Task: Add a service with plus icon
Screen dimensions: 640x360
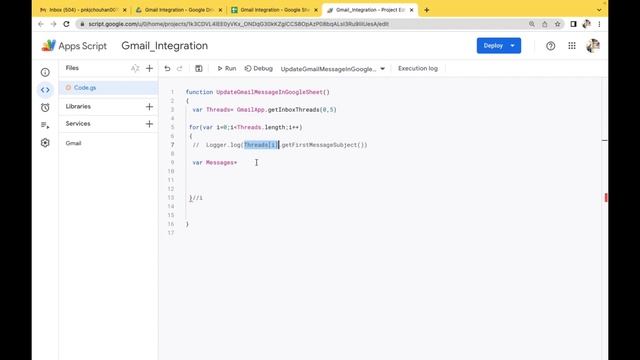Action: [149, 124]
